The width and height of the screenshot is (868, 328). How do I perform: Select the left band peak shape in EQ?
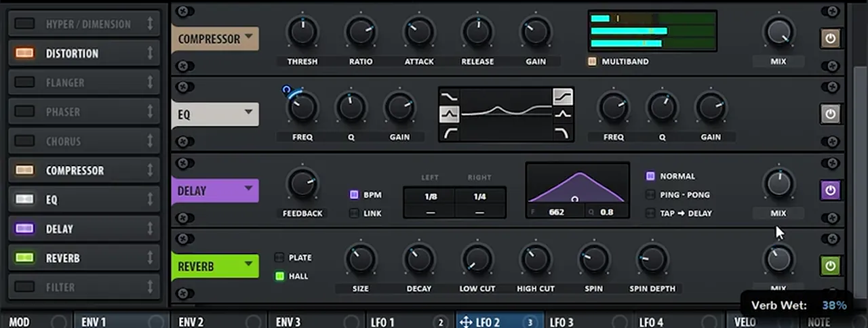[450, 115]
